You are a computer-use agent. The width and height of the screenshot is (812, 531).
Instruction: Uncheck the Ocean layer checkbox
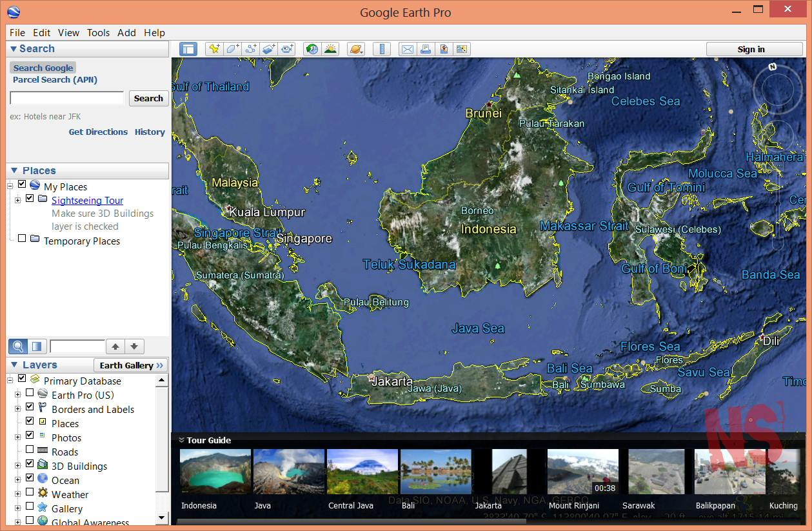click(x=30, y=478)
